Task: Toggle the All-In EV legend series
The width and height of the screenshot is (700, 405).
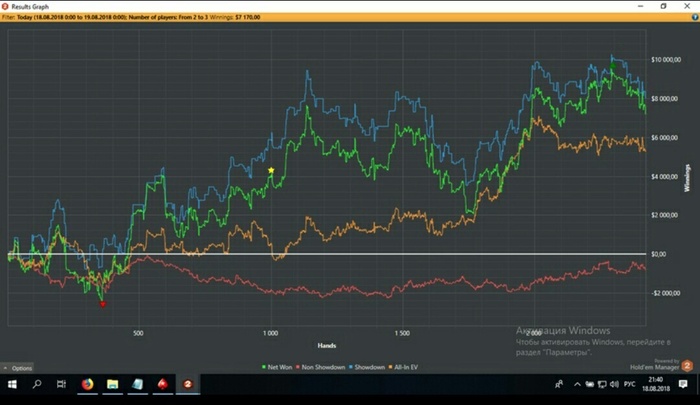Action: click(403, 367)
